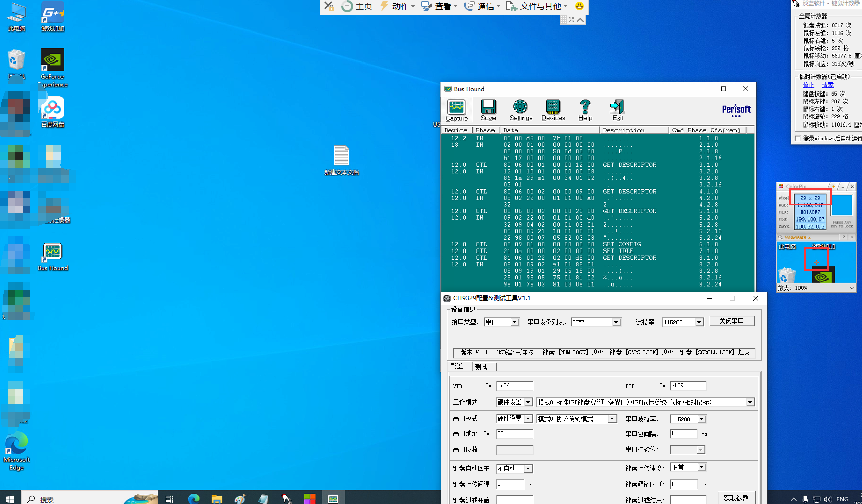Viewport: 862px width, 504px height.
Task: Open the 接口类型 dropdown
Action: pyautogui.click(x=514, y=322)
